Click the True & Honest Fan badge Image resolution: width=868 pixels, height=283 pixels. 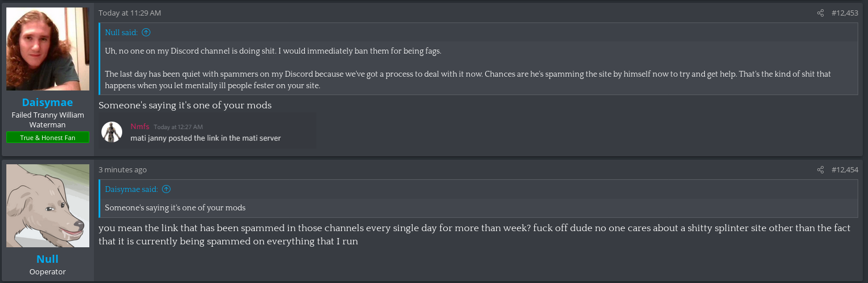click(x=48, y=137)
